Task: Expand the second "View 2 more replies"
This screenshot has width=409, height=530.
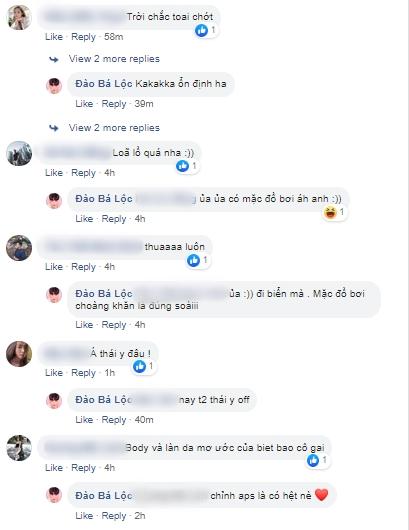Action: (114, 128)
